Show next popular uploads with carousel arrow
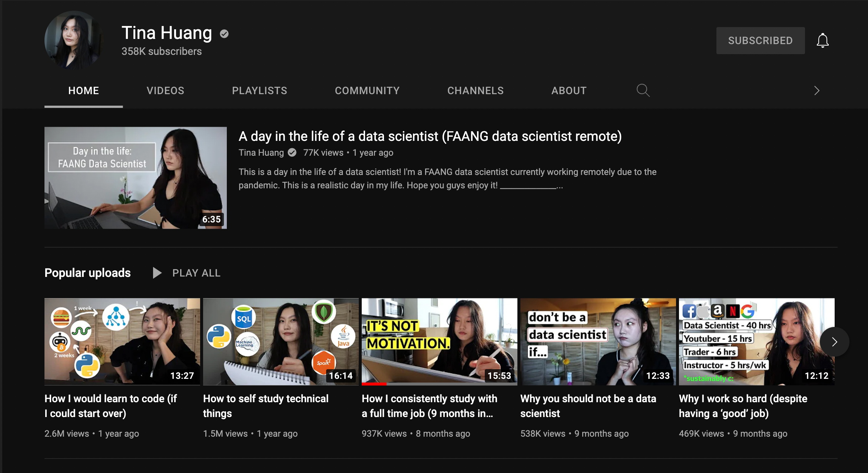The height and width of the screenshot is (473, 868). pos(834,342)
